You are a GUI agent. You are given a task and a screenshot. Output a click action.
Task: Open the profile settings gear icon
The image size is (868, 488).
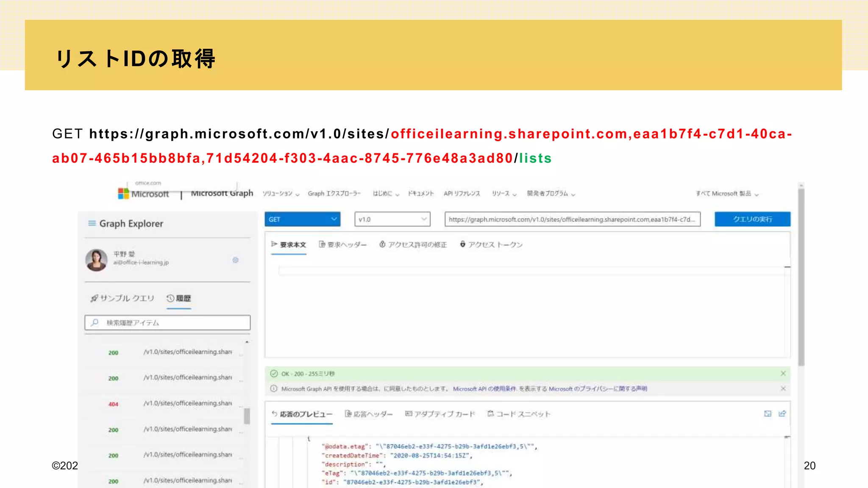[x=236, y=260]
